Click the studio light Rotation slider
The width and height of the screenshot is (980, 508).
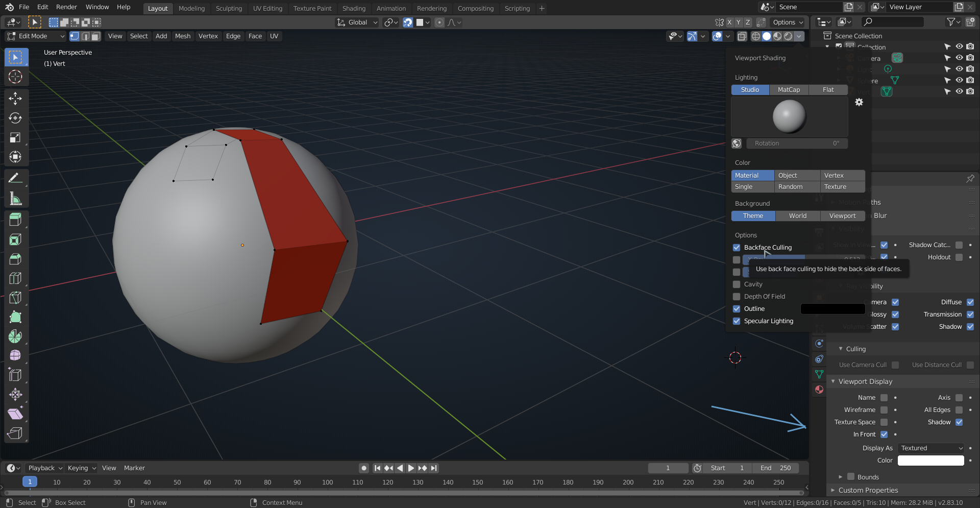click(797, 143)
